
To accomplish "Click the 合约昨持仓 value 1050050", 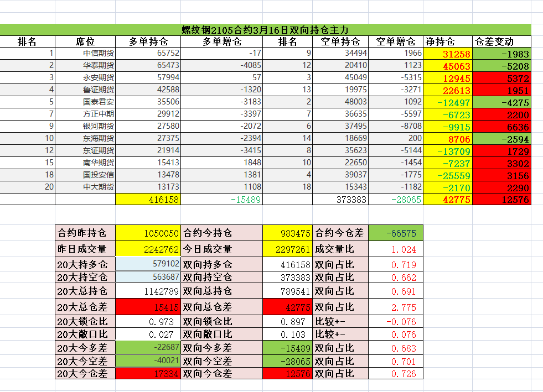I will 148,233.
